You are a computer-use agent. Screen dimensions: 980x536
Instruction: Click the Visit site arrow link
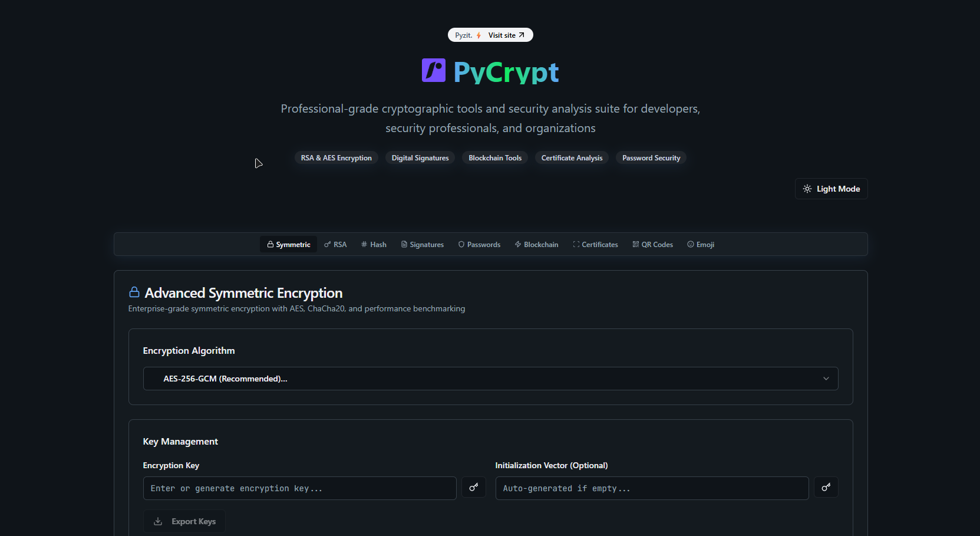coord(506,35)
